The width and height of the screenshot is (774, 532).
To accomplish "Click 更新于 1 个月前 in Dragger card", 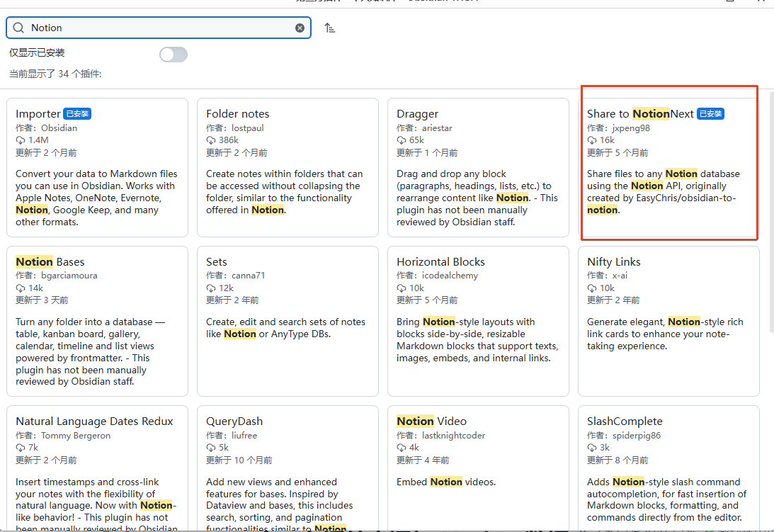I will point(427,153).
